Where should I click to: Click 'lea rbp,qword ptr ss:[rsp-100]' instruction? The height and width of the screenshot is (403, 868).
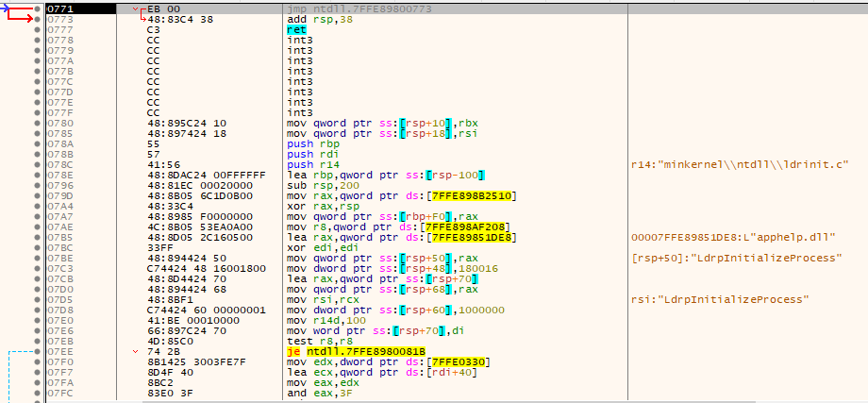click(x=387, y=175)
